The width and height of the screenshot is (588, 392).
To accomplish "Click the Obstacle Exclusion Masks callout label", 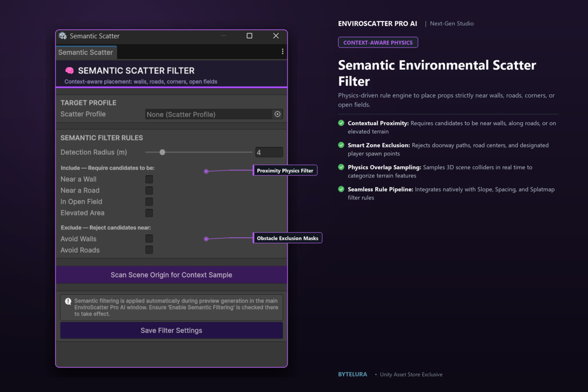I will point(288,238).
